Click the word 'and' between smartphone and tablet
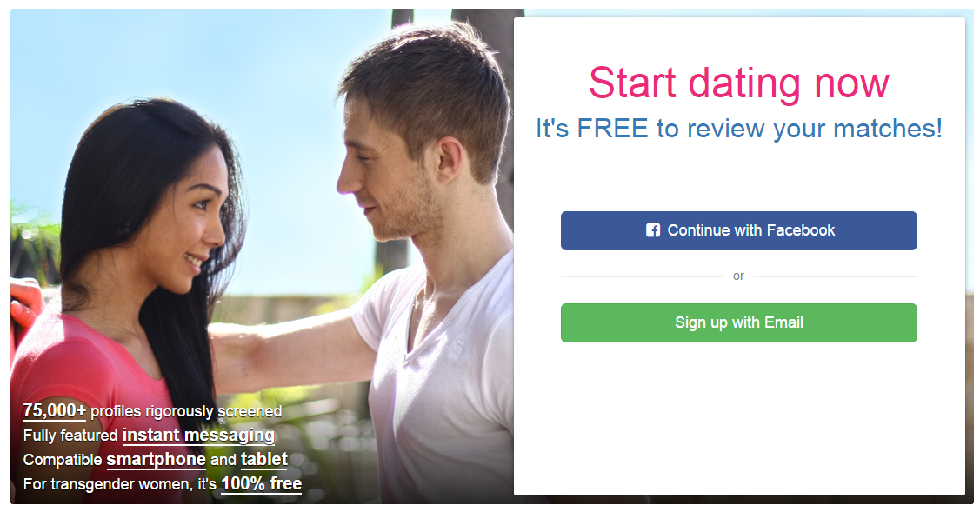The width and height of the screenshot is (980, 512). click(x=223, y=460)
